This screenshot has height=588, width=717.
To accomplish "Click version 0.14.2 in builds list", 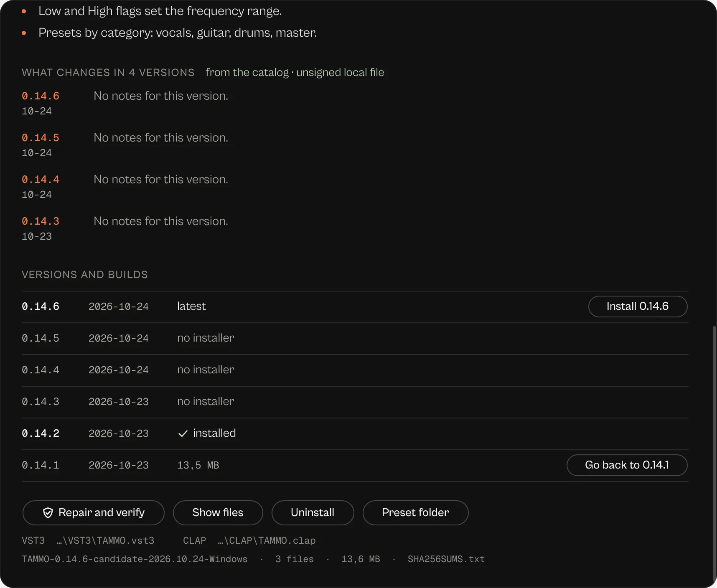I will [41, 433].
